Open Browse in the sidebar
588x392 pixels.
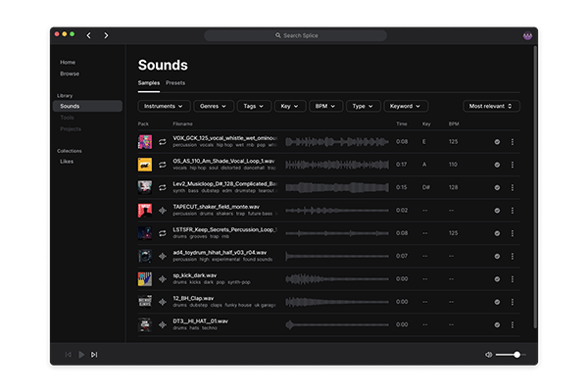pyautogui.click(x=70, y=73)
